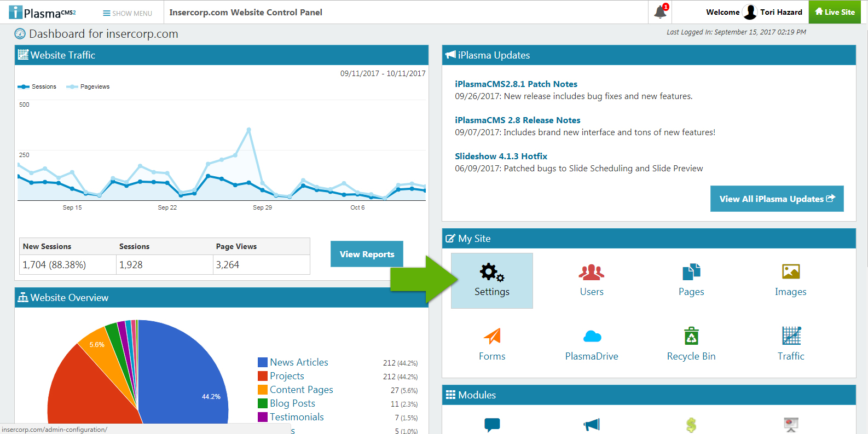Click the Modules grid header icon
Image resolution: width=868 pixels, height=434 pixels.
click(x=450, y=395)
